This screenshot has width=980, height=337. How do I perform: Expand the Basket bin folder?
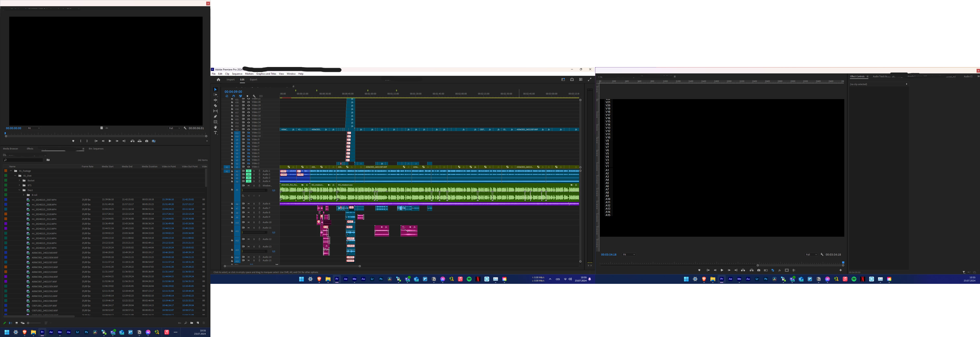click(x=19, y=181)
